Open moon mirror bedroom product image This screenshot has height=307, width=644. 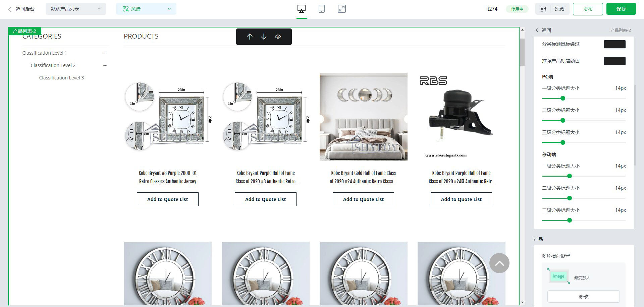364,117
